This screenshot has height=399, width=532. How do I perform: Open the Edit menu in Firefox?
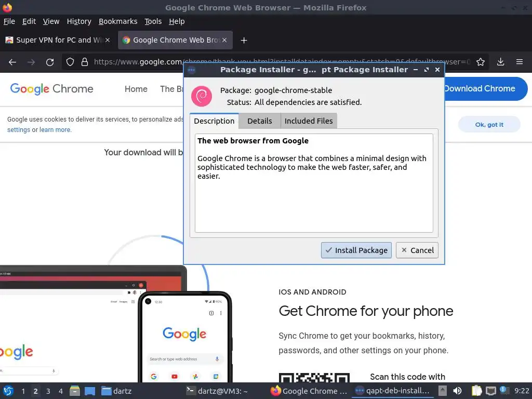29,21
